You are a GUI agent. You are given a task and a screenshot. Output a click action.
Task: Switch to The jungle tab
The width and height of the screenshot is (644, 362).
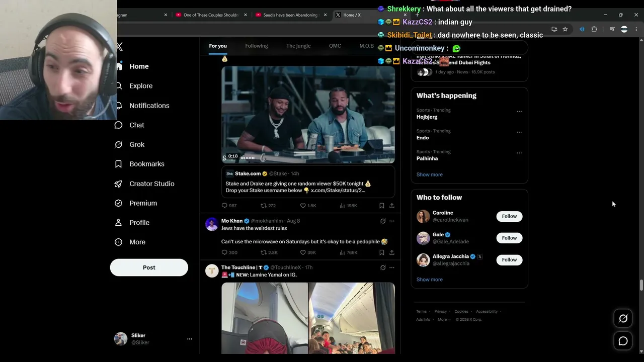(x=298, y=46)
